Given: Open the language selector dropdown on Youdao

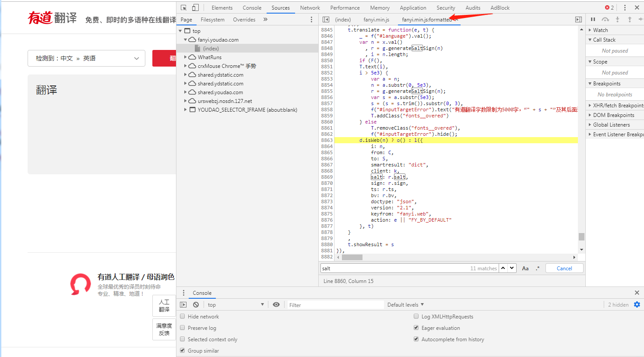Looking at the screenshot, I should click(x=86, y=58).
